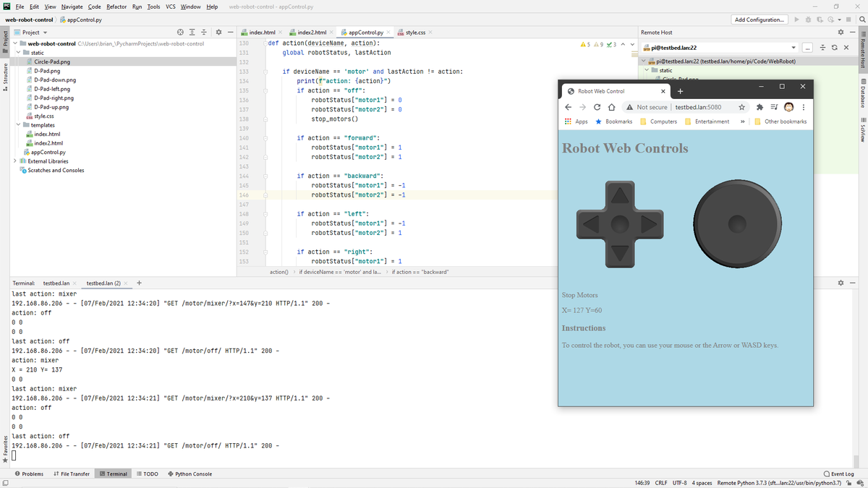Open the Add Configuration dropdown
Image resolution: width=868 pixels, height=488 pixels.
click(759, 20)
